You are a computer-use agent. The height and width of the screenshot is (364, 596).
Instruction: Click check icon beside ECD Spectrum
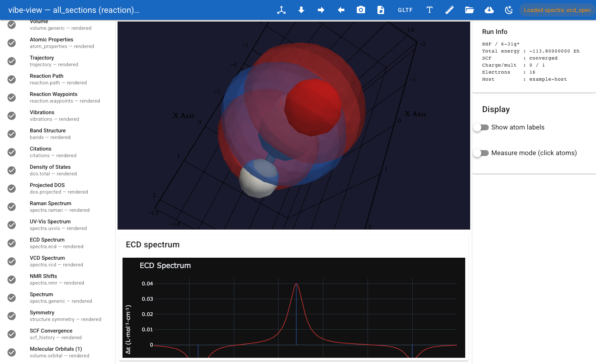point(12,243)
